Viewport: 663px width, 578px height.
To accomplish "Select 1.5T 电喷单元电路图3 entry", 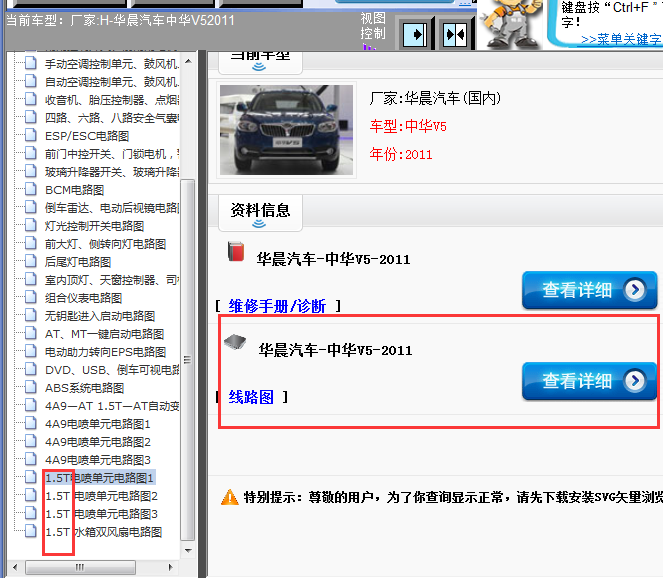I will (101, 514).
